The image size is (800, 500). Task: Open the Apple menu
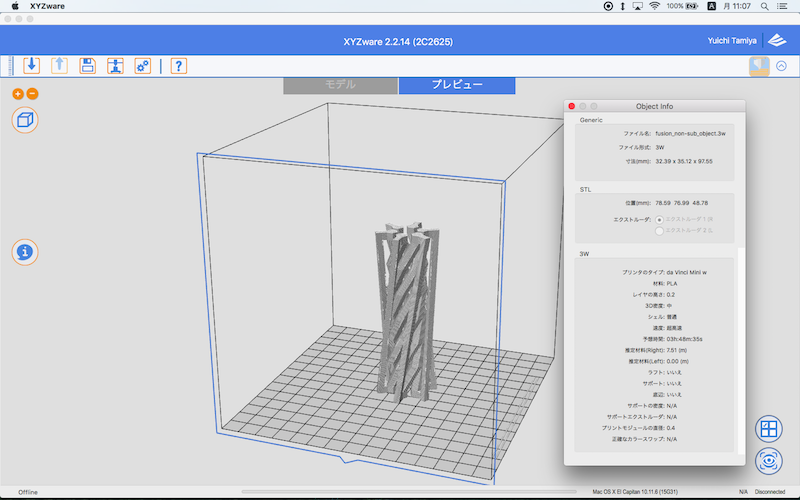(15, 6)
